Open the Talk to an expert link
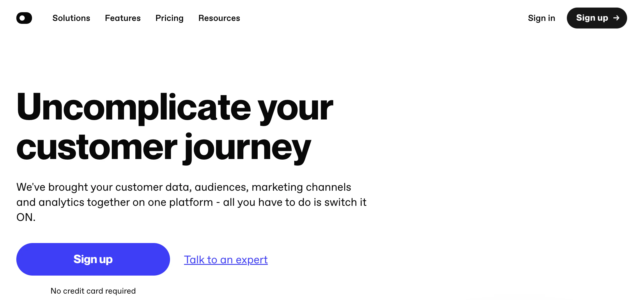This screenshot has height=300, width=644. (x=226, y=260)
